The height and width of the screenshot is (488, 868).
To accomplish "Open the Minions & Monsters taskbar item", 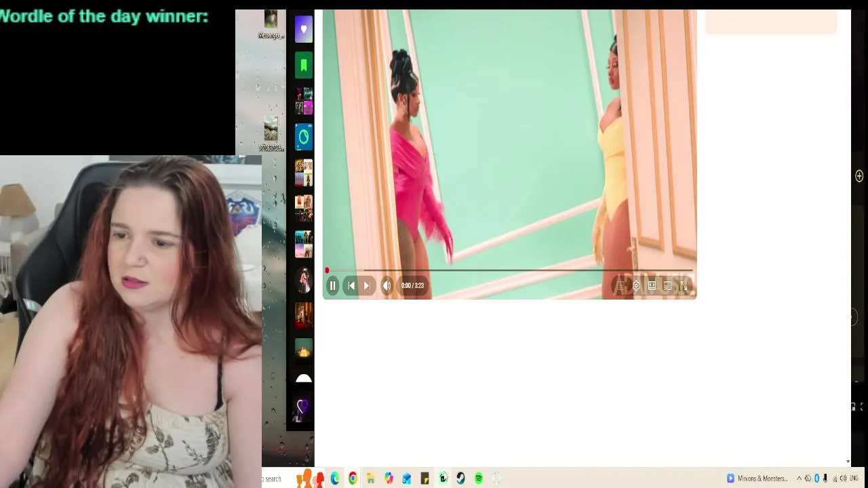I will 757,479.
